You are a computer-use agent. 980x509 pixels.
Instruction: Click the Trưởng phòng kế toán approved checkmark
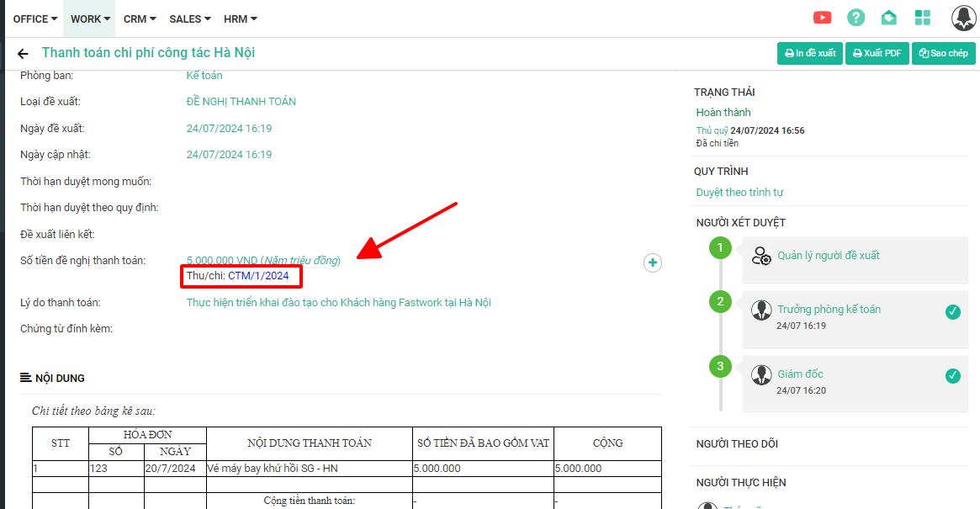(952, 312)
